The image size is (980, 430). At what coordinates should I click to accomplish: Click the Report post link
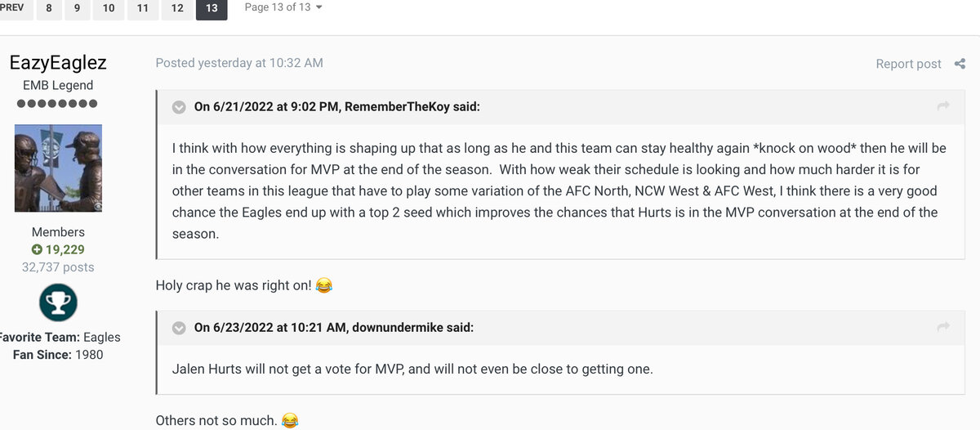tap(908, 64)
